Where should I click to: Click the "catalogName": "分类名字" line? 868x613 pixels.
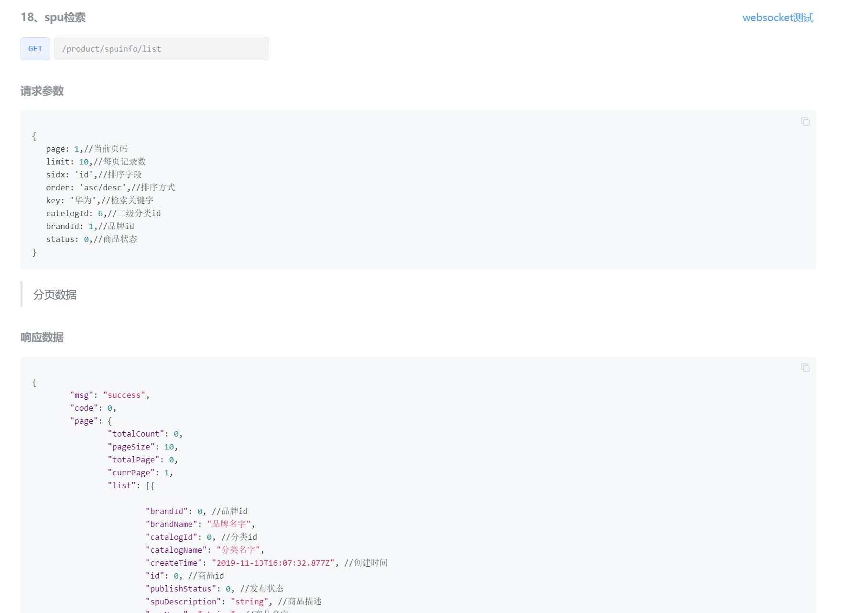click(x=205, y=550)
